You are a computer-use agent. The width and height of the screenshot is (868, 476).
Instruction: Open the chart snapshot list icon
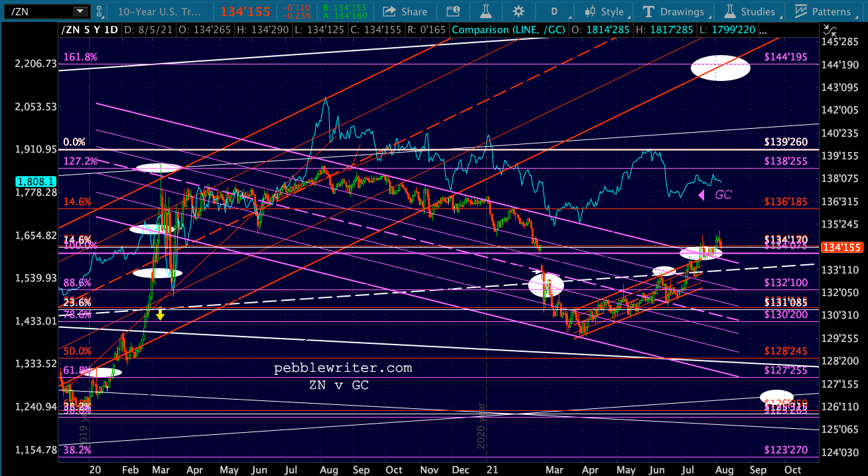[454, 11]
